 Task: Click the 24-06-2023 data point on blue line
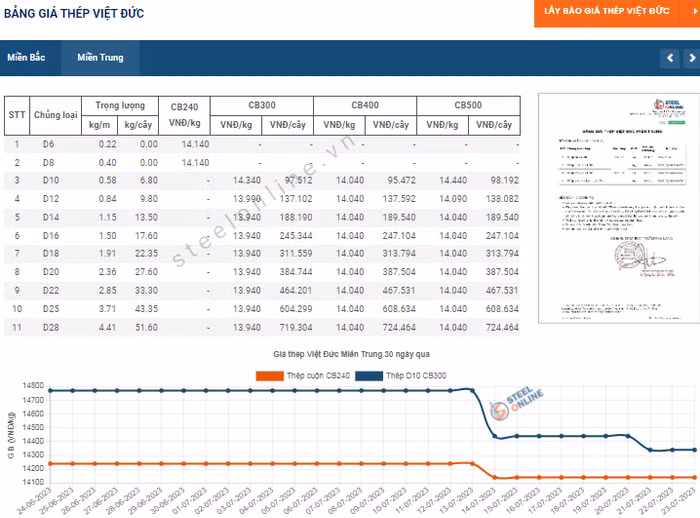point(50,391)
